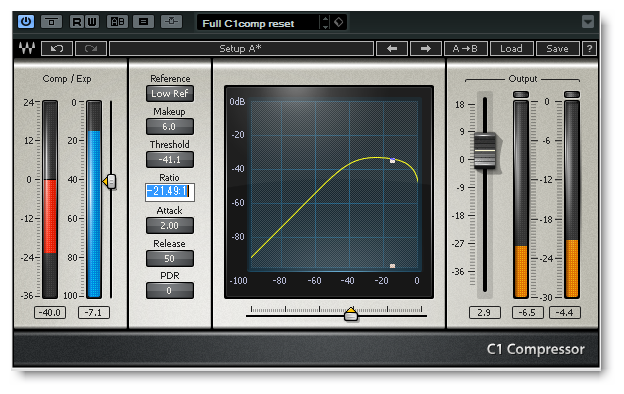The width and height of the screenshot is (624, 394).
Task: Click the Output section label
Action: coord(523,79)
